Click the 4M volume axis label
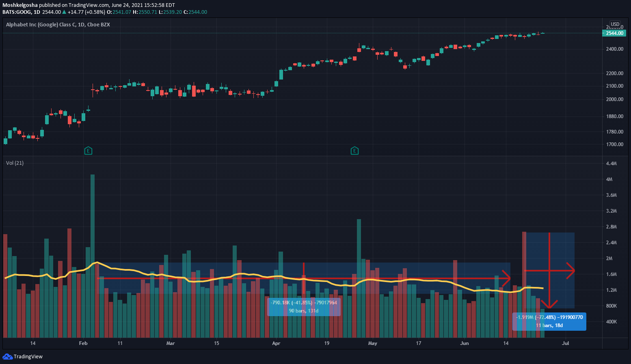Screen dimensions: 631x364 609,179
